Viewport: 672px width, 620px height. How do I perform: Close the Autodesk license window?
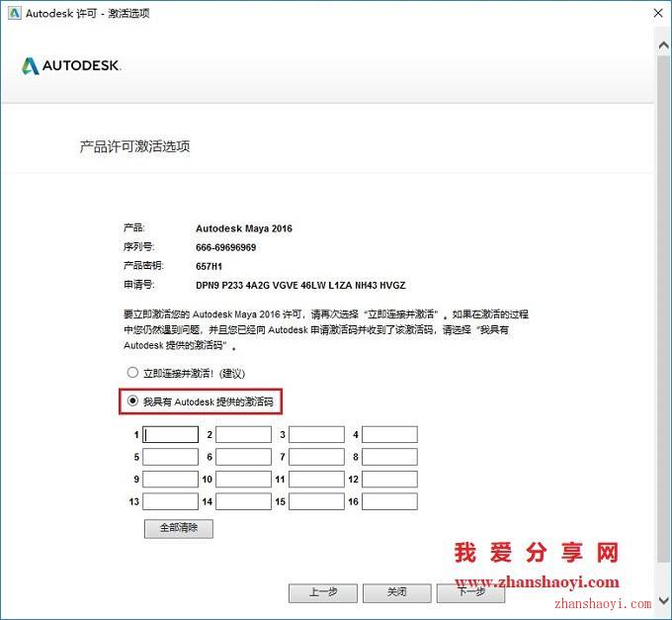(x=658, y=13)
